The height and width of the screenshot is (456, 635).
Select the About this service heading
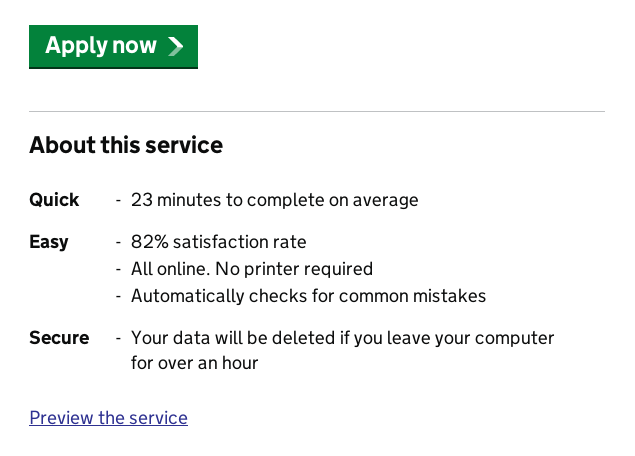click(126, 145)
